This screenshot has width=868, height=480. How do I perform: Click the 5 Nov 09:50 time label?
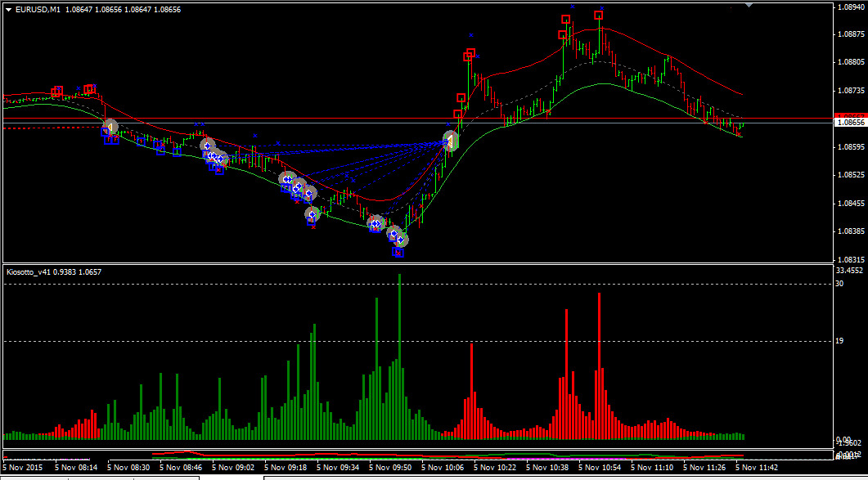389,467
